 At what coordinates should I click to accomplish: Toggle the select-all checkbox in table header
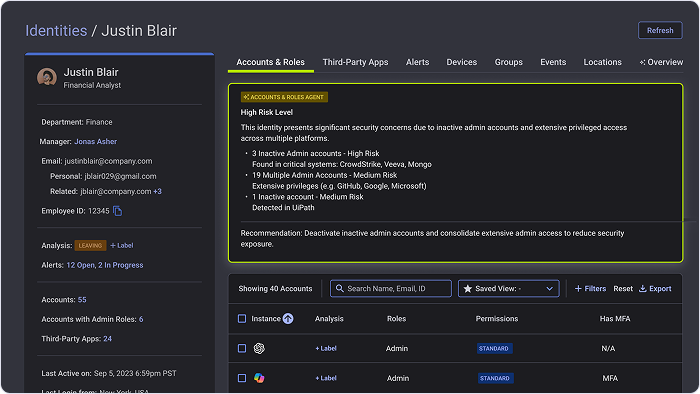click(242, 319)
